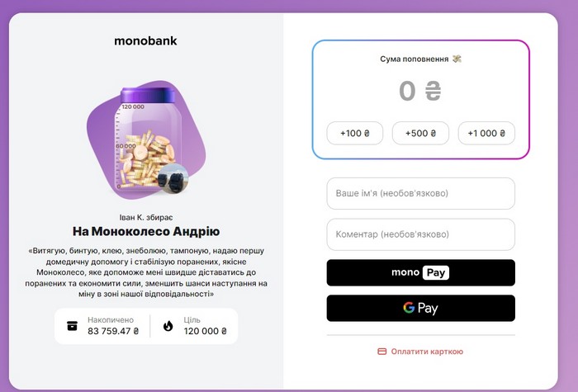The width and height of the screenshot is (578, 392).
Task: Click the card icon beside Оплатити карткою
Action: point(381,352)
